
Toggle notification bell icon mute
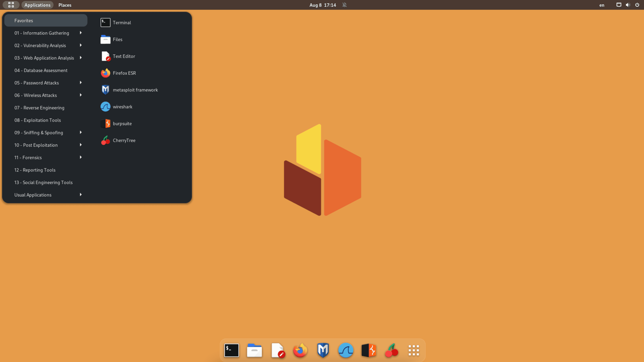(x=345, y=4)
